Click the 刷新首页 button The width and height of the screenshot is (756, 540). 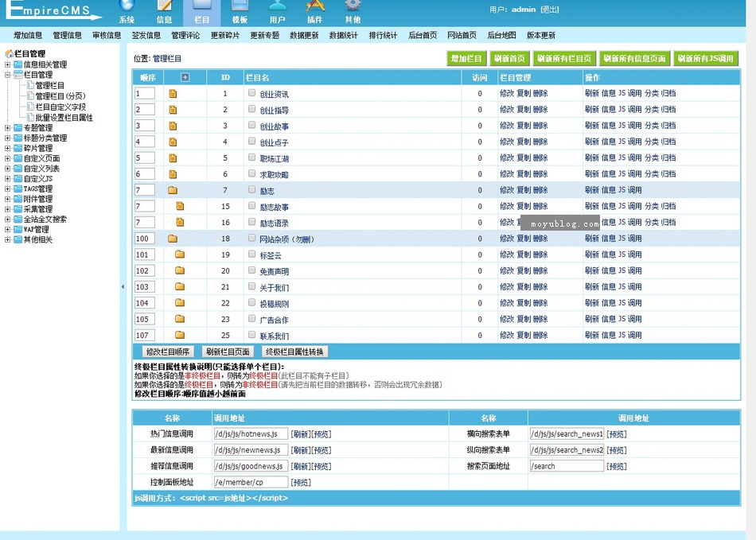pyautogui.click(x=509, y=58)
